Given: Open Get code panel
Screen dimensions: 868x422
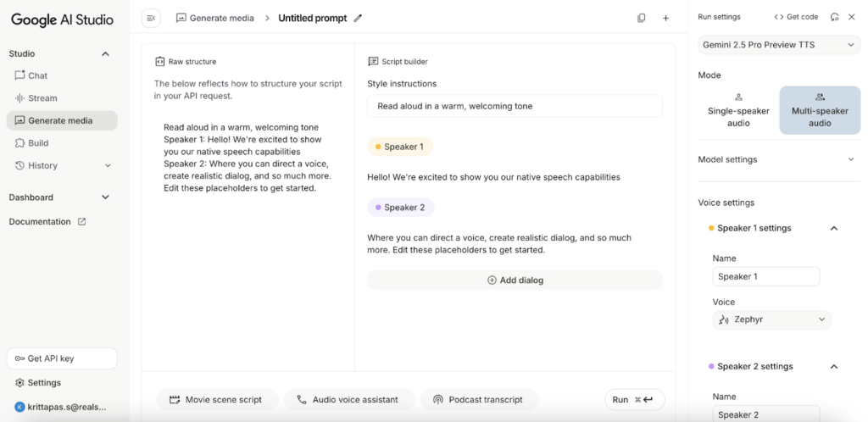Looking at the screenshot, I should click(796, 17).
